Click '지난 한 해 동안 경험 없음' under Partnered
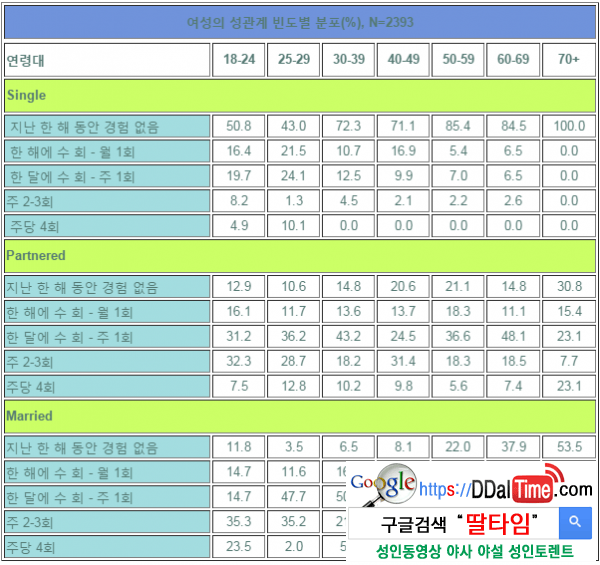 coord(107,287)
